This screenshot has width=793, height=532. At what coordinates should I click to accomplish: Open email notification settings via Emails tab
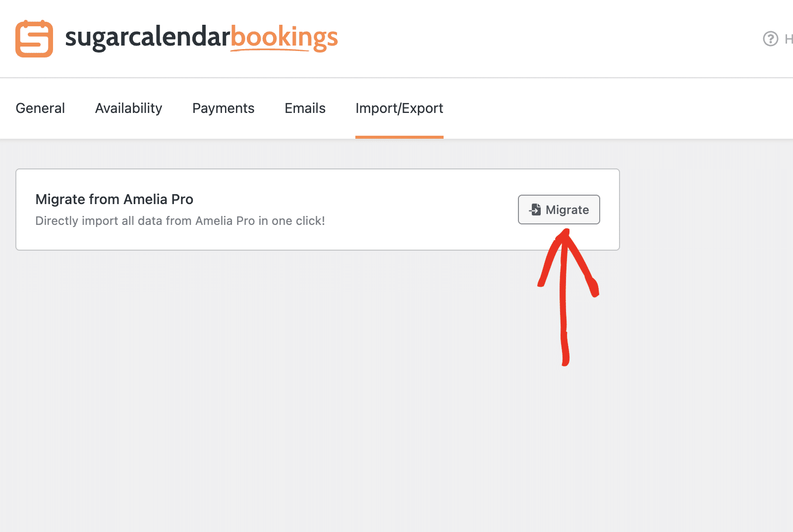click(x=304, y=108)
